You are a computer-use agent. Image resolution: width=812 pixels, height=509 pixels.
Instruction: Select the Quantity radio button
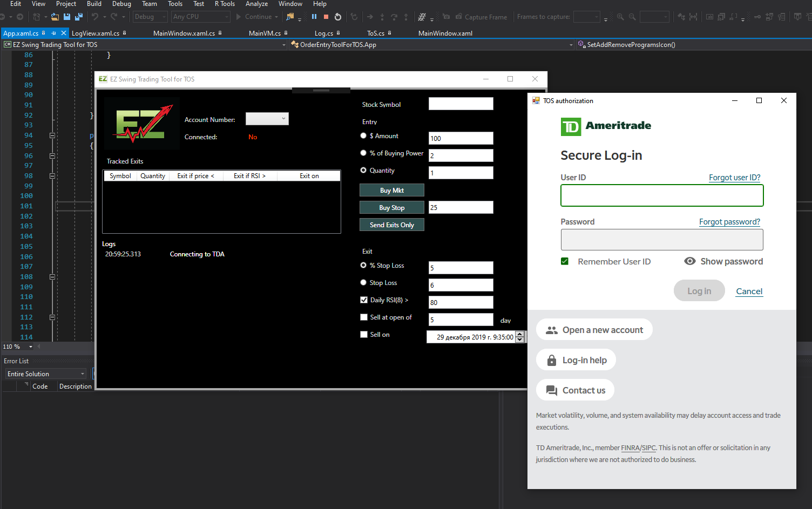pos(363,170)
